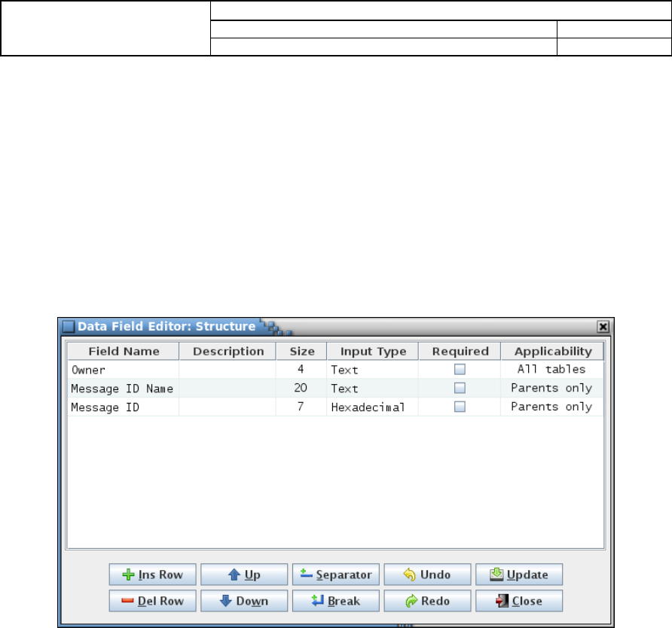Image resolution: width=672 pixels, height=628 pixels.
Task: Select the Message ID field name cell
Action: point(124,407)
